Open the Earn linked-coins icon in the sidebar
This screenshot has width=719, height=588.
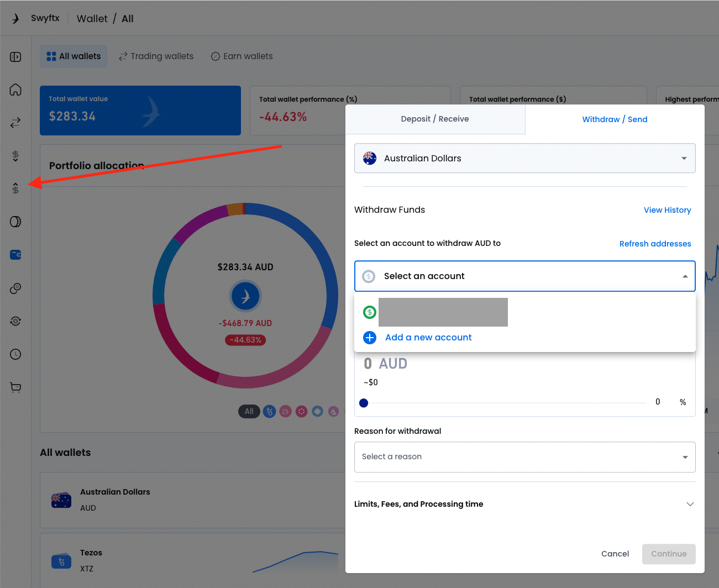coord(15,288)
